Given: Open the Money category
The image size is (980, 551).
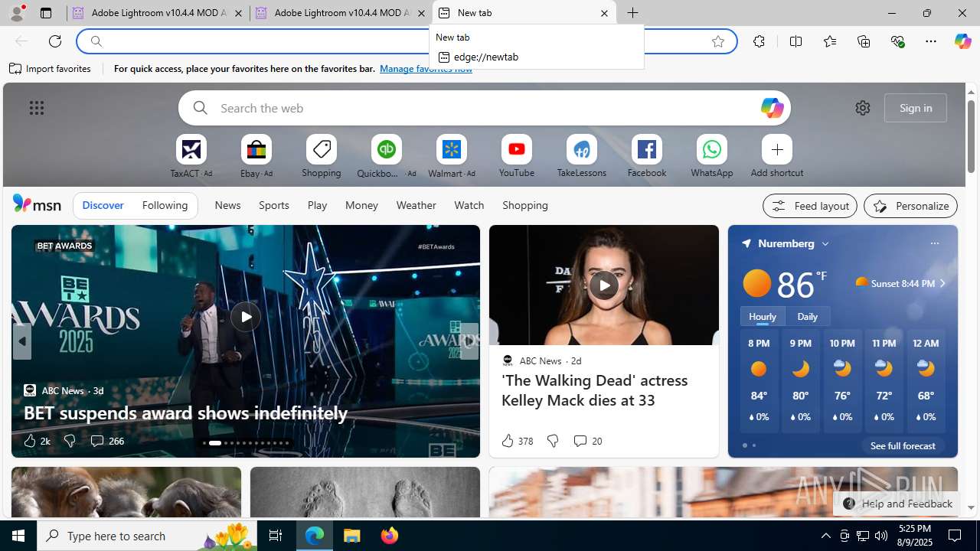Looking at the screenshot, I should point(361,205).
